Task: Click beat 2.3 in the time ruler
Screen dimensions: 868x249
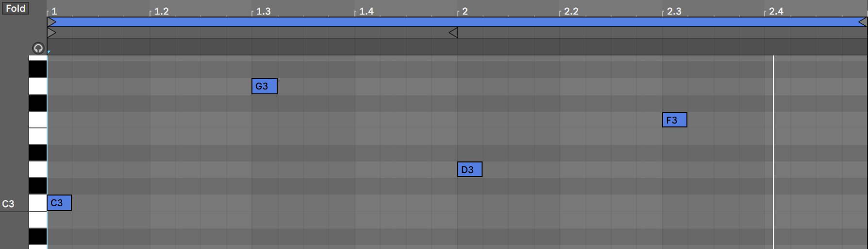Action: tap(674, 11)
